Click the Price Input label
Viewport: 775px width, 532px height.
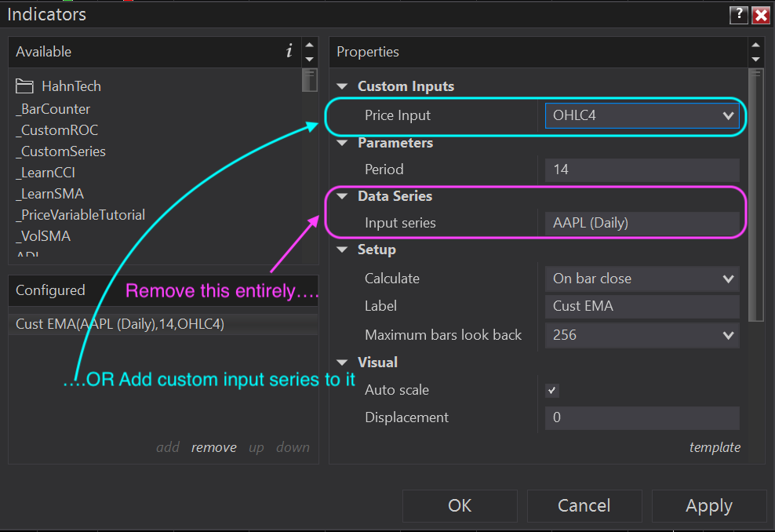point(398,115)
